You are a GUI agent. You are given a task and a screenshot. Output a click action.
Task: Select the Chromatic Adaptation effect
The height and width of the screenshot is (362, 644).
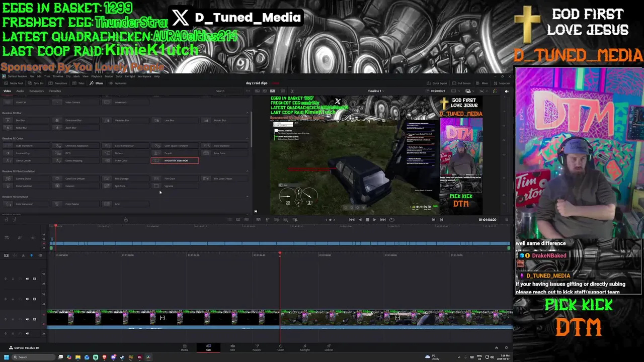click(75, 146)
